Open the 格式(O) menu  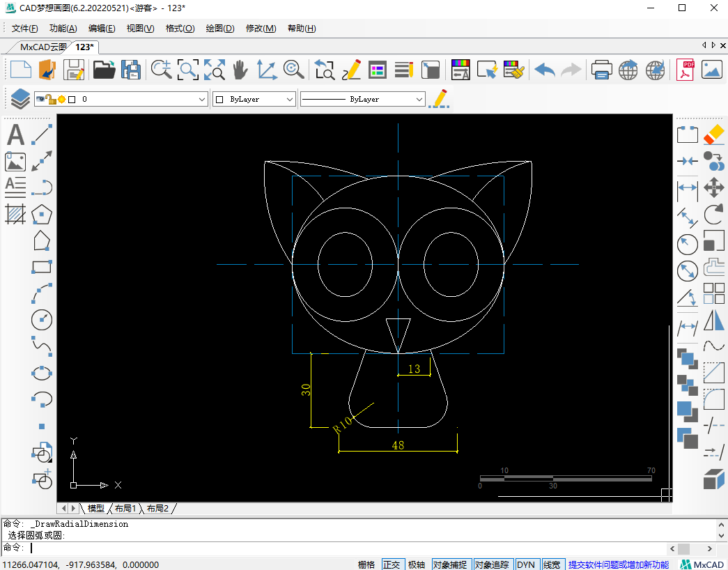[180, 29]
